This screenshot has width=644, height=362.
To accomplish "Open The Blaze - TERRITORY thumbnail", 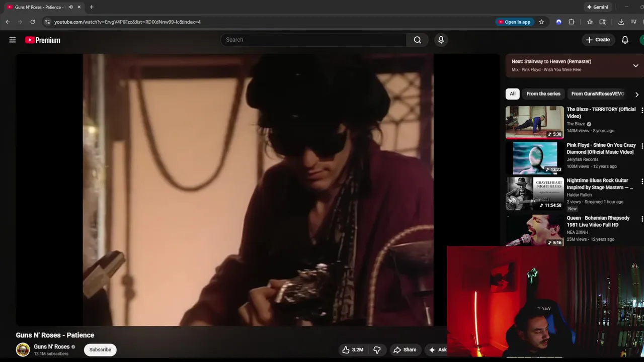I will (x=535, y=122).
